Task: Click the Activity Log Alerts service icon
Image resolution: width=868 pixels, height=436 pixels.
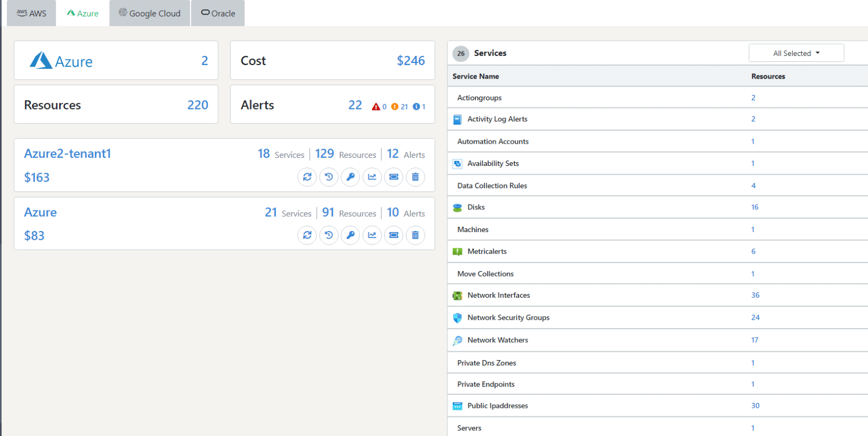Action: 457,119
